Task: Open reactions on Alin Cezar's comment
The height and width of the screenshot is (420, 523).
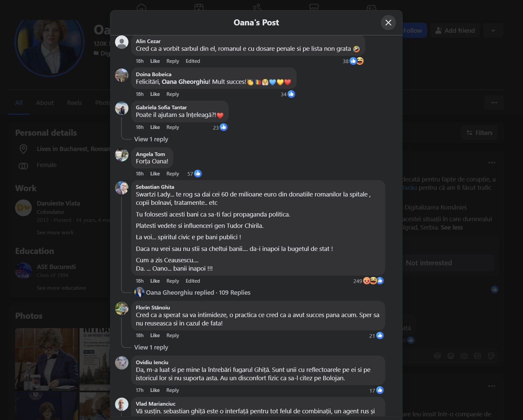Action: pyautogui.click(x=353, y=61)
